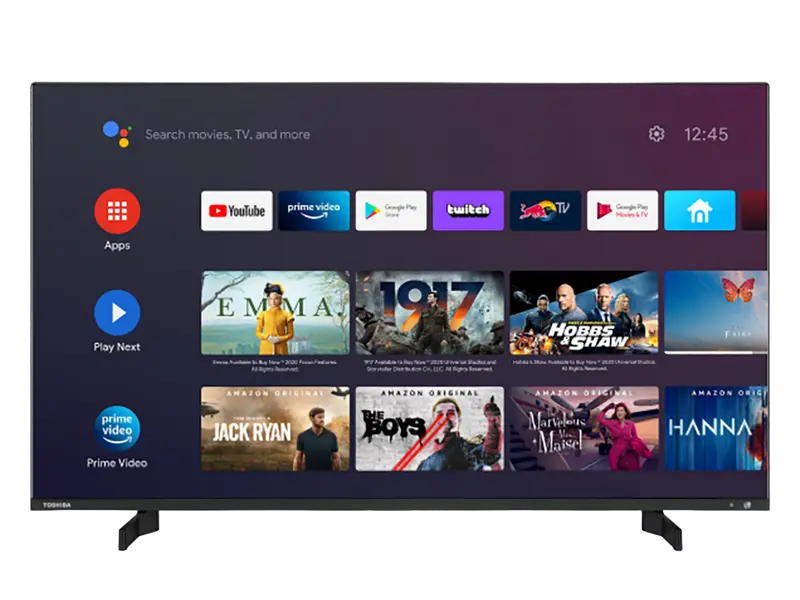Launch the YouTube app tile
800x600 pixels.
click(x=237, y=211)
